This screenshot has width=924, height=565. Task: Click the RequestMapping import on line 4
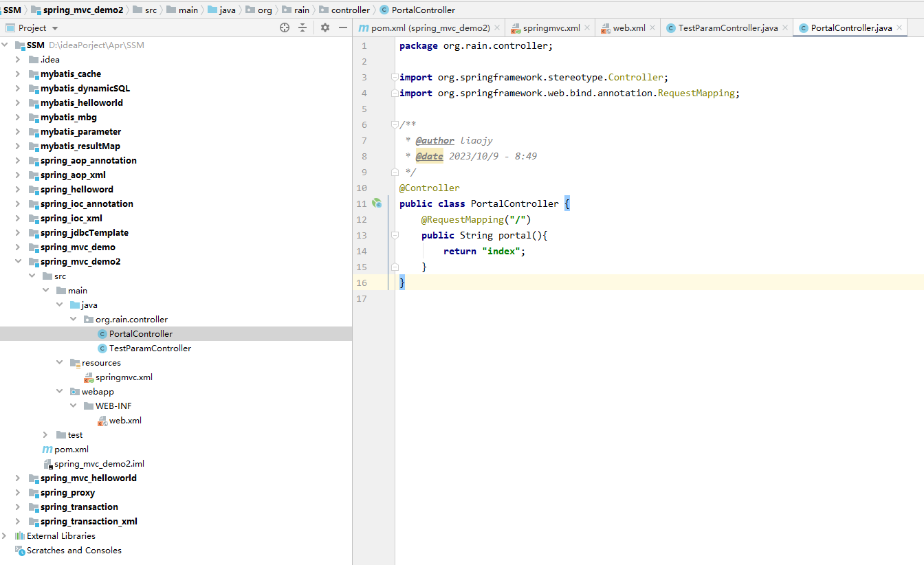click(x=696, y=93)
